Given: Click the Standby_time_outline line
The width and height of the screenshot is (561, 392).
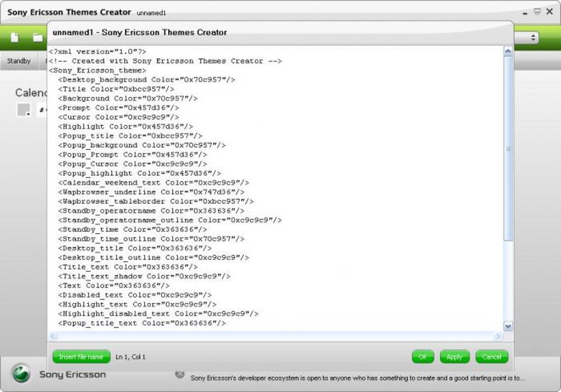Looking at the screenshot, I should pos(151,239).
